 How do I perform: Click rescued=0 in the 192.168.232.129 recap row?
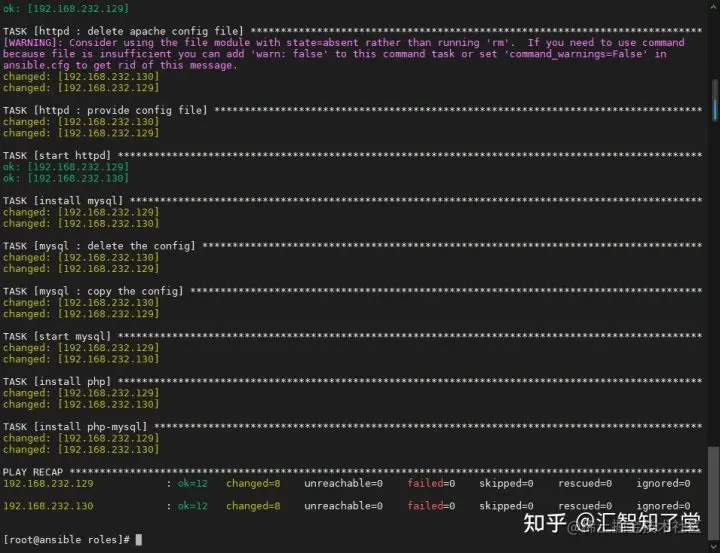(585, 483)
